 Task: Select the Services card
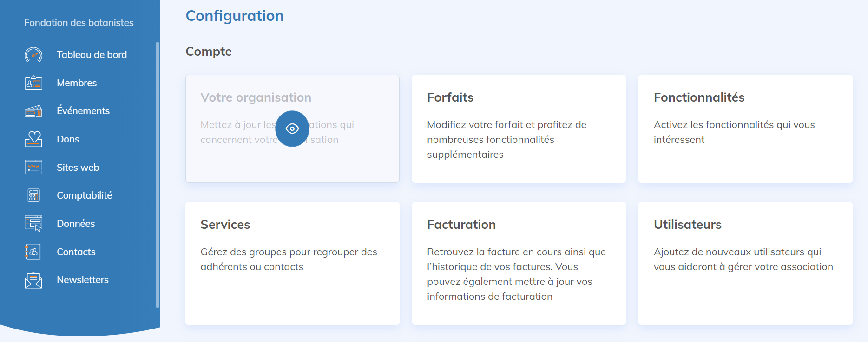[x=292, y=263]
